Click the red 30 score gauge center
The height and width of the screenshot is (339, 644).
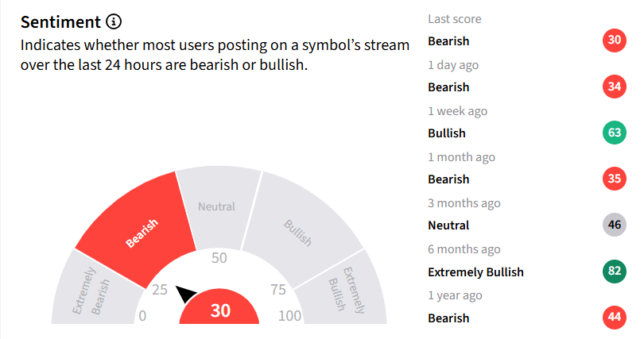coord(219,307)
